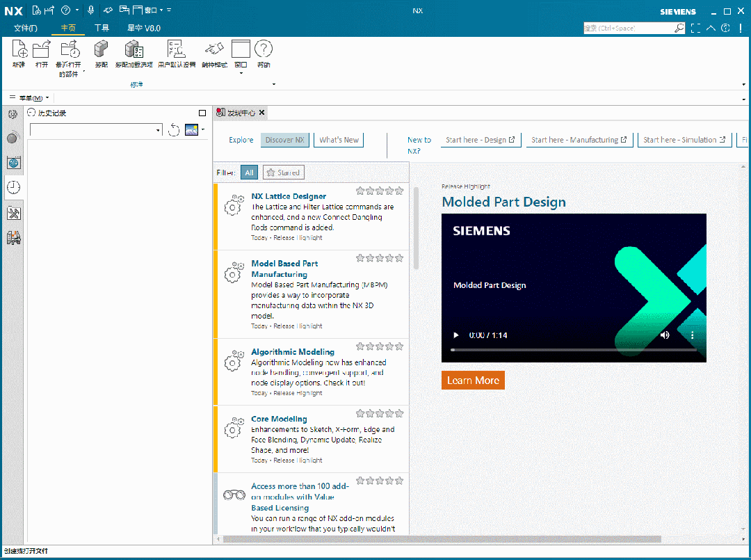Viewport: 751px width, 560px height.
Task: Open ribbon options arrow at far right
Action: coord(744,84)
